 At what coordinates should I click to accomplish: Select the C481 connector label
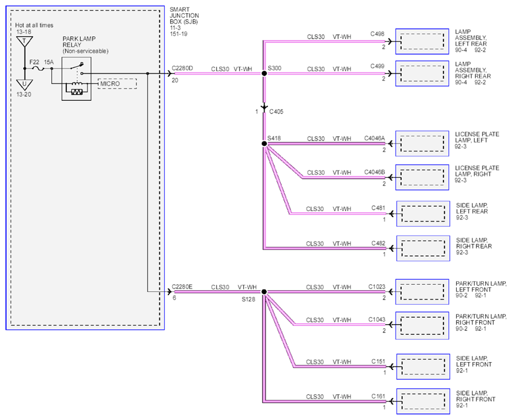tap(378, 208)
